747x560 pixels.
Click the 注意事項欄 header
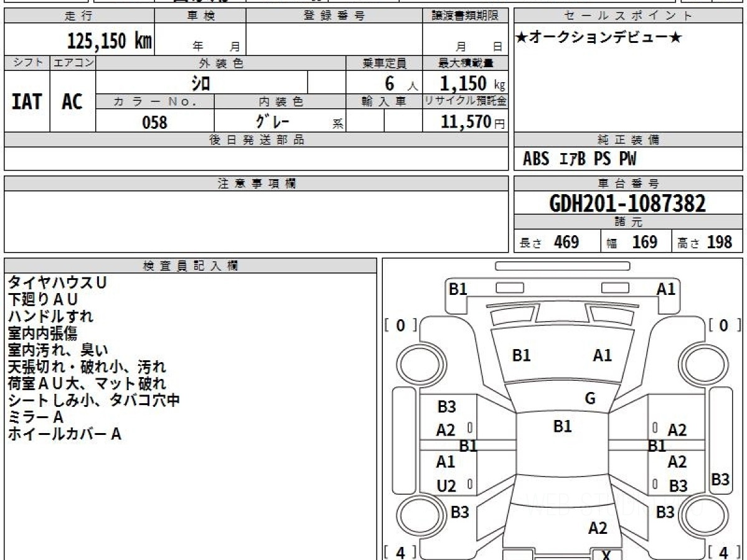pos(256,184)
